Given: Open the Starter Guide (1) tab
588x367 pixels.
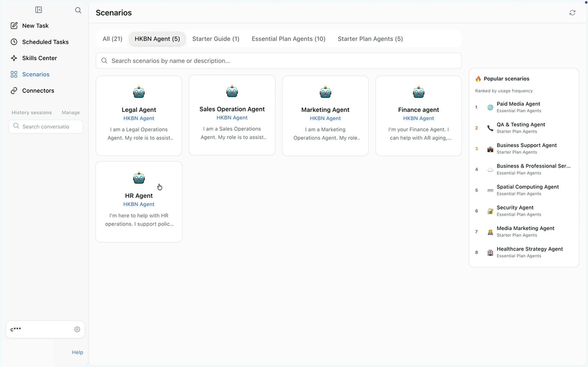Looking at the screenshot, I should (216, 39).
